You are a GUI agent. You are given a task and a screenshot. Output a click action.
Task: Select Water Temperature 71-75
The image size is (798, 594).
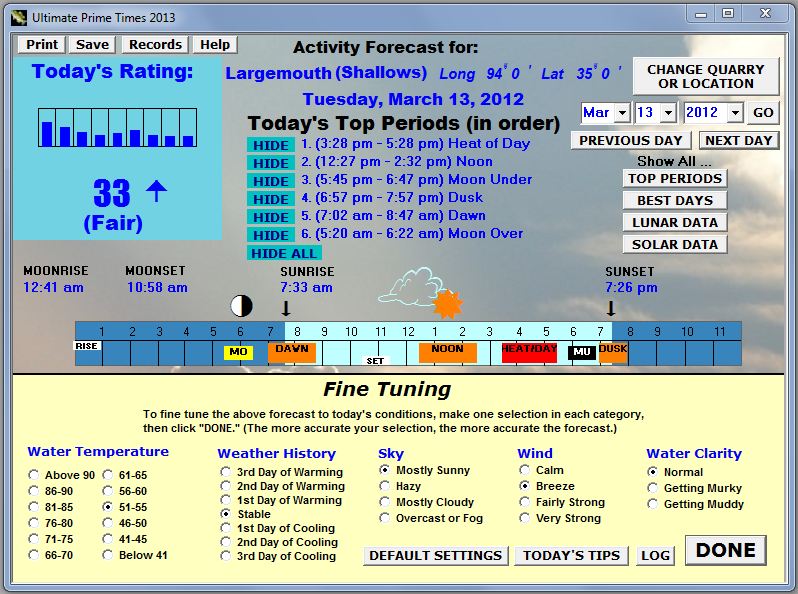pyautogui.click(x=34, y=539)
